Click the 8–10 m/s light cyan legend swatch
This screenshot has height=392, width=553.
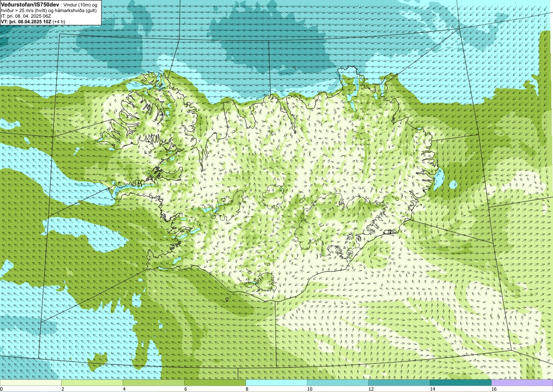coord(276,383)
